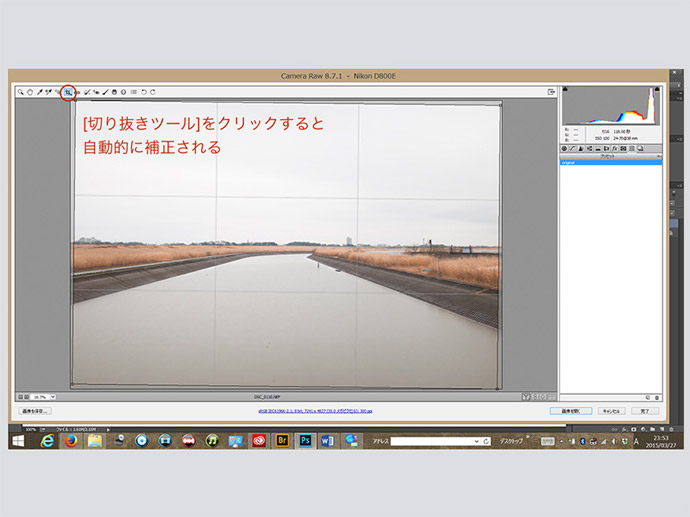Toggle shadow clipping warning on histogram
This screenshot has height=517, width=690.
(x=565, y=89)
